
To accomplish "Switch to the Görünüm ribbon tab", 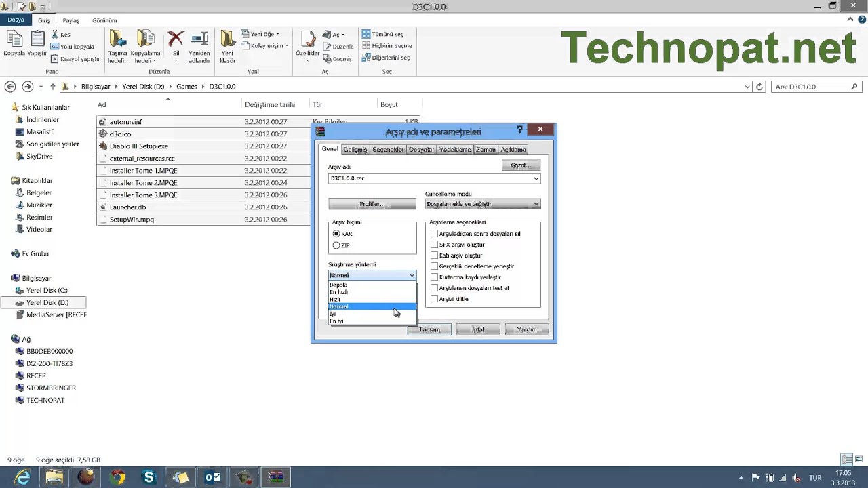I will (104, 20).
